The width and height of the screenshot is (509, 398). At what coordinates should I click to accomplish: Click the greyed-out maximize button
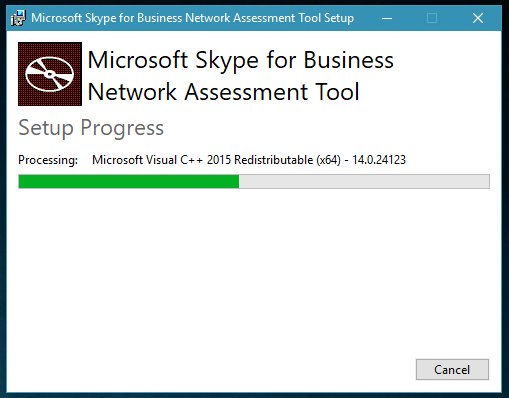432,18
